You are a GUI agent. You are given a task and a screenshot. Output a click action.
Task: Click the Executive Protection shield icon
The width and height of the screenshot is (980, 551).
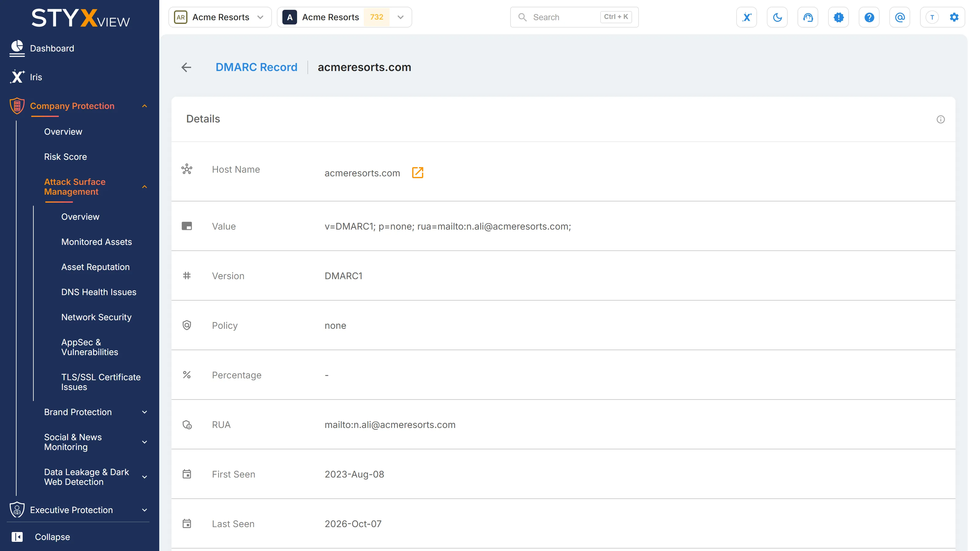pos(17,510)
